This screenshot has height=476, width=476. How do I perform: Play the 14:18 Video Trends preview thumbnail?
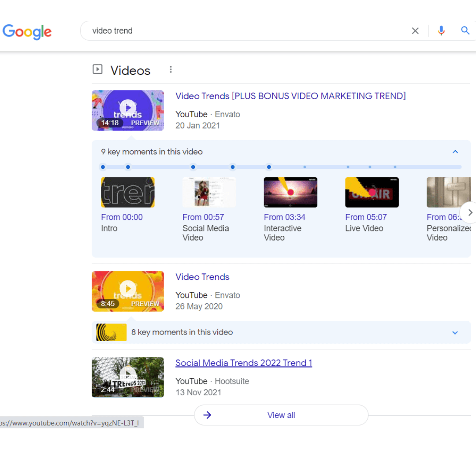click(128, 111)
